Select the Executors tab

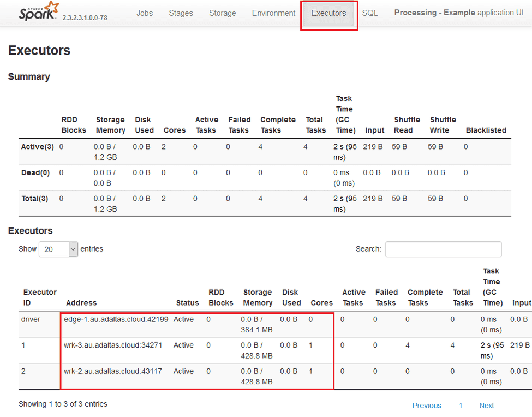point(328,13)
